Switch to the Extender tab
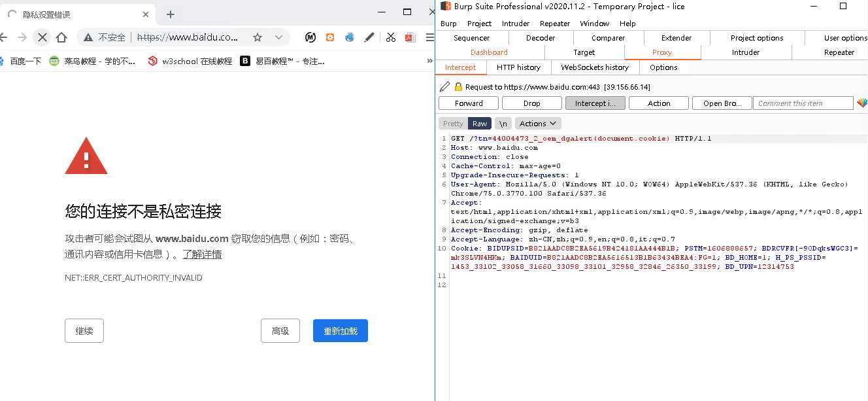Viewport: 868px width, 401px height. (x=676, y=38)
